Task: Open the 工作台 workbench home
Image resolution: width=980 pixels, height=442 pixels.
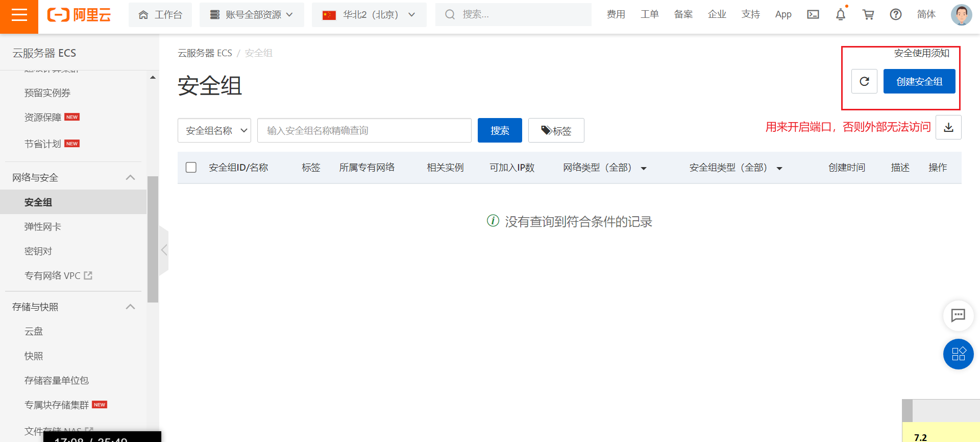Action: (160, 15)
